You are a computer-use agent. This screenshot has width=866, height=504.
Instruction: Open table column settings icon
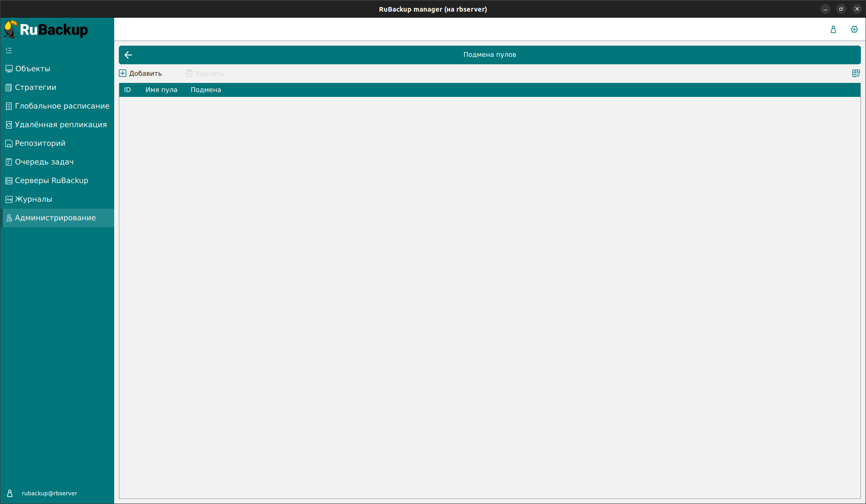(856, 73)
